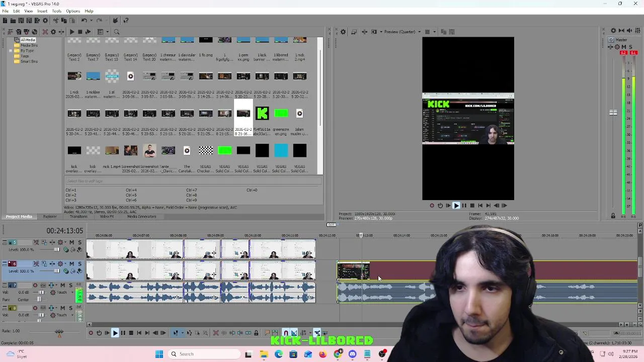Switch to the Media Generators tab
The height and width of the screenshot is (362, 644).
click(x=141, y=217)
